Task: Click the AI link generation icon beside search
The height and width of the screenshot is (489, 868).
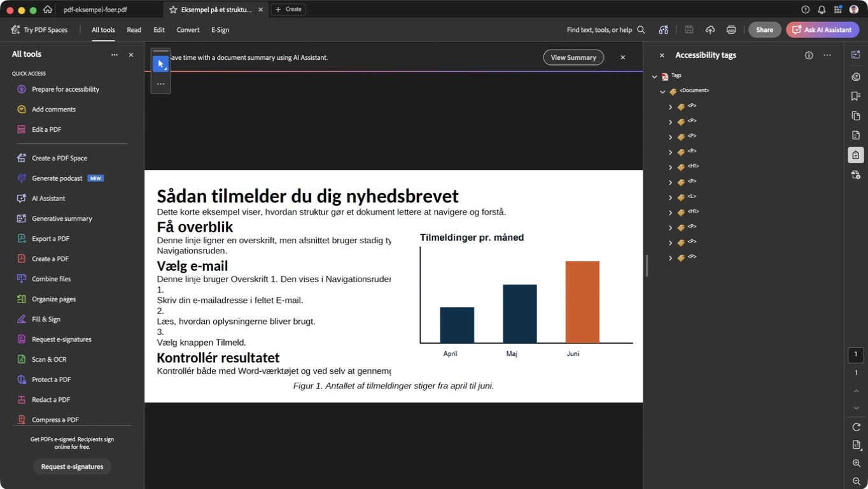Action: (664, 30)
